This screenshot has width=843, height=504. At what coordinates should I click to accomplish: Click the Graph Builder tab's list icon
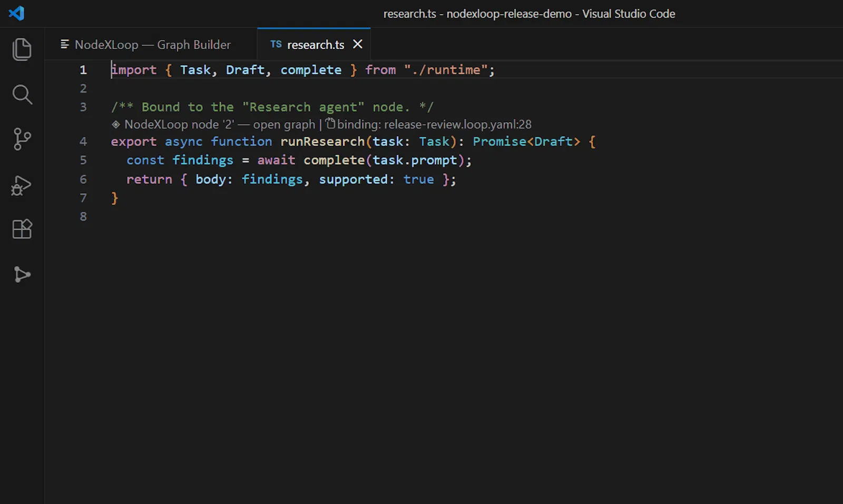click(65, 44)
